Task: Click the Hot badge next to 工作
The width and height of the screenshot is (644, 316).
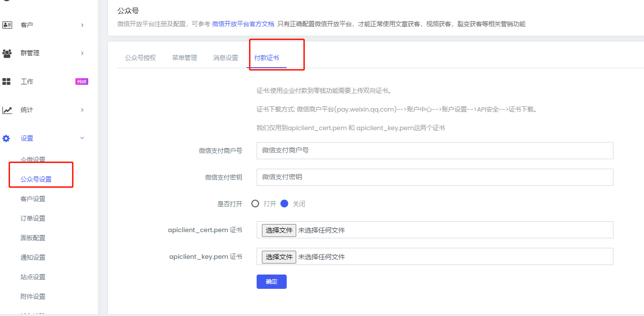Action: [x=82, y=82]
